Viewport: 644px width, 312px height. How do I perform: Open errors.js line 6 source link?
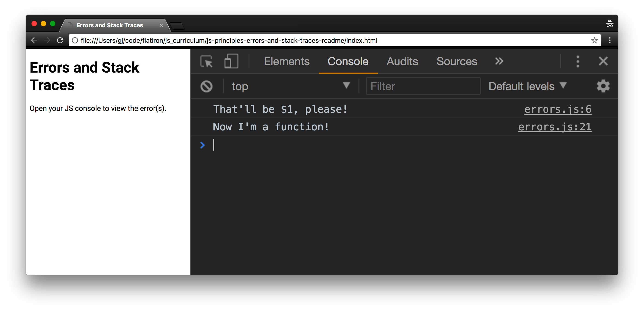(x=558, y=109)
